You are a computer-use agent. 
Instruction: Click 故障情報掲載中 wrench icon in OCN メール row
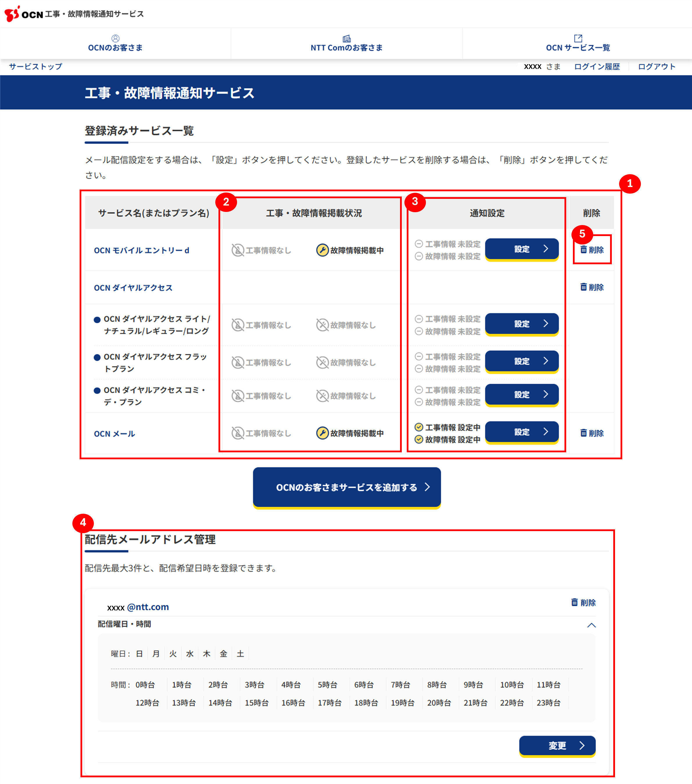[322, 433]
